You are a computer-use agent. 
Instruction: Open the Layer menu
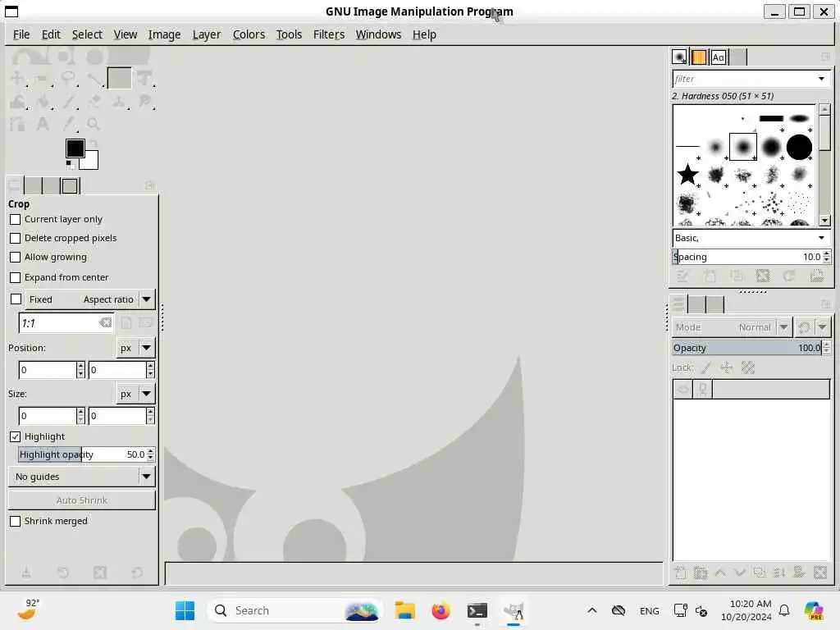point(206,34)
